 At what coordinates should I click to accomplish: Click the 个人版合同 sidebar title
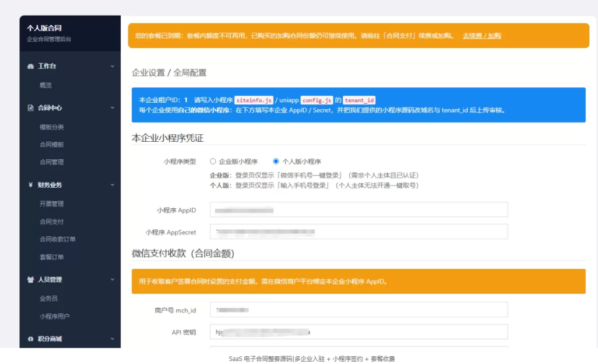(x=44, y=28)
